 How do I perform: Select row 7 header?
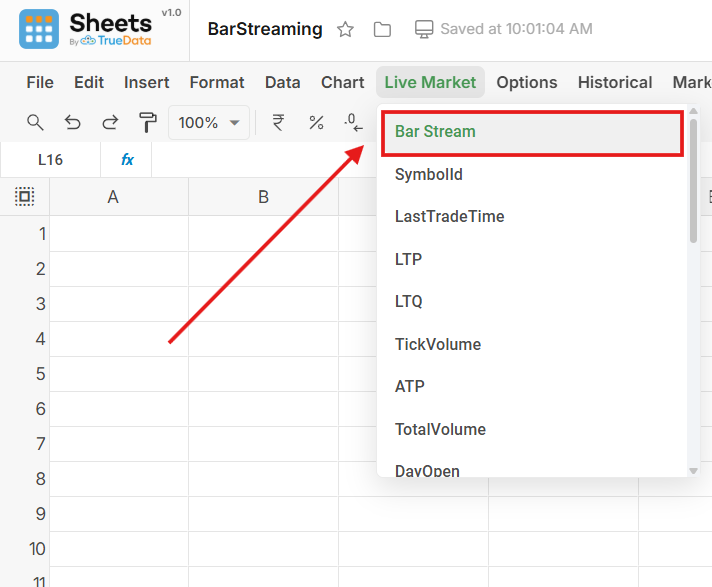pos(25,444)
